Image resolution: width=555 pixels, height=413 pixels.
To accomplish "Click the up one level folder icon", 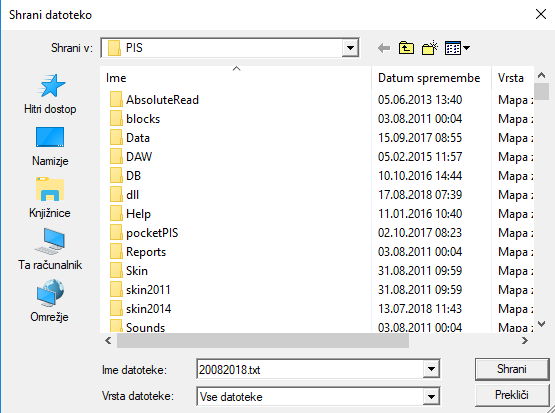I will point(406,48).
